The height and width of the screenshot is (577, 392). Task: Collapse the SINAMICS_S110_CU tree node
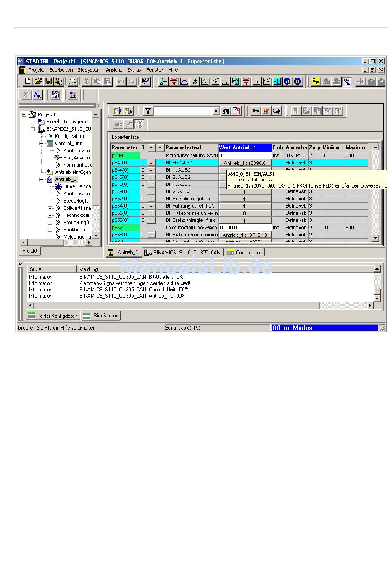[33, 129]
